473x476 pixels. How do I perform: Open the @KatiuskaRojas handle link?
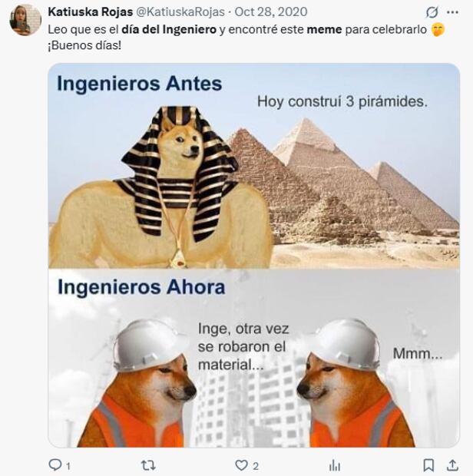click(x=180, y=12)
